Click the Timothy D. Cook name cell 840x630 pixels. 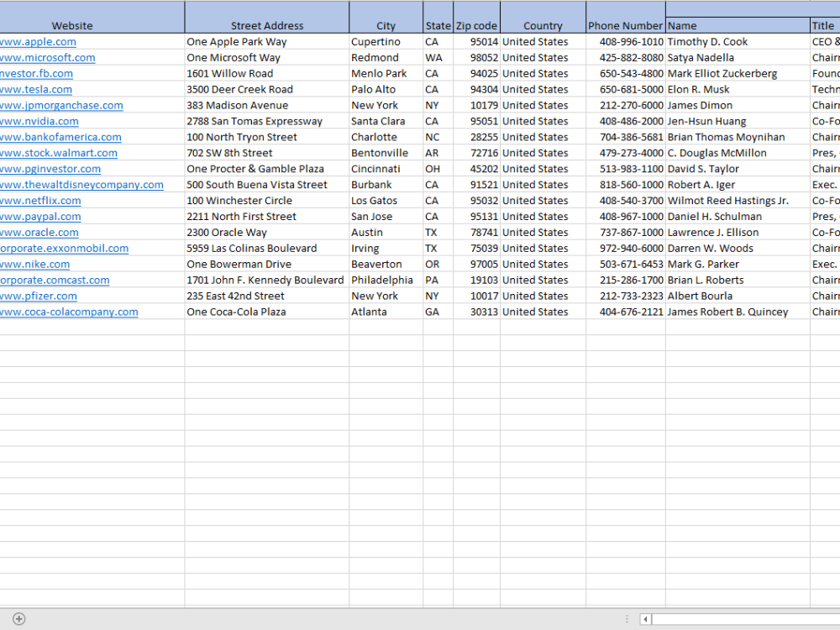click(x=738, y=42)
